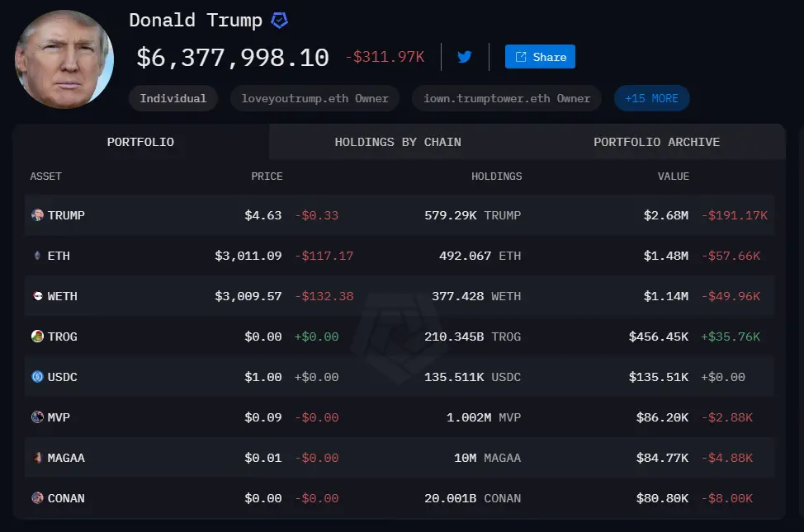Click the USDC token icon
This screenshot has width=804, height=532.
[x=37, y=377]
